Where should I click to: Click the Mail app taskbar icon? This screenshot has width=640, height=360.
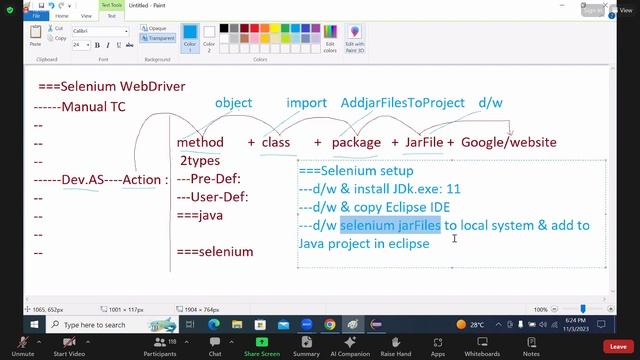pyautogui.click(x=283, y=324)
